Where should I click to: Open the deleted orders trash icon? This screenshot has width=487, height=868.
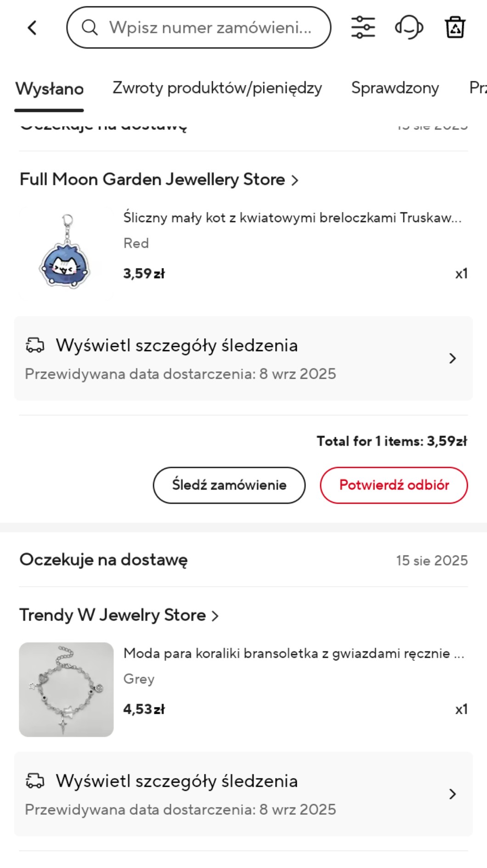(455, 28)
